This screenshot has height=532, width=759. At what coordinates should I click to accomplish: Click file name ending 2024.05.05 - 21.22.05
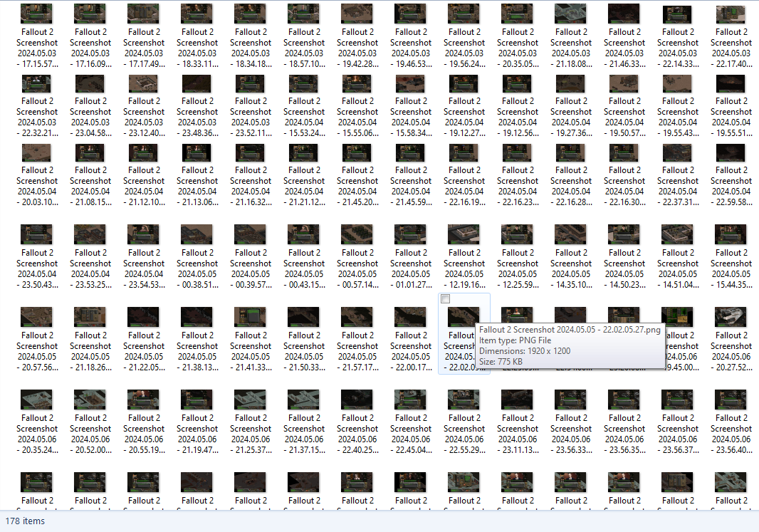point(144,351)
